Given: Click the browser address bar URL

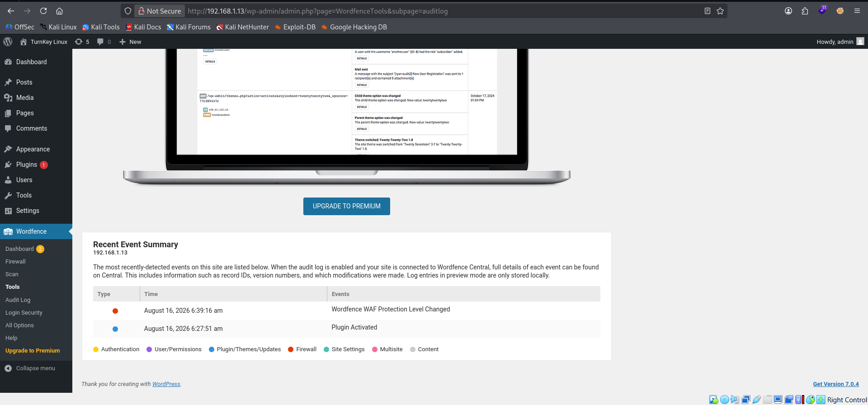Looking at the screenshot, I should 318,11.
